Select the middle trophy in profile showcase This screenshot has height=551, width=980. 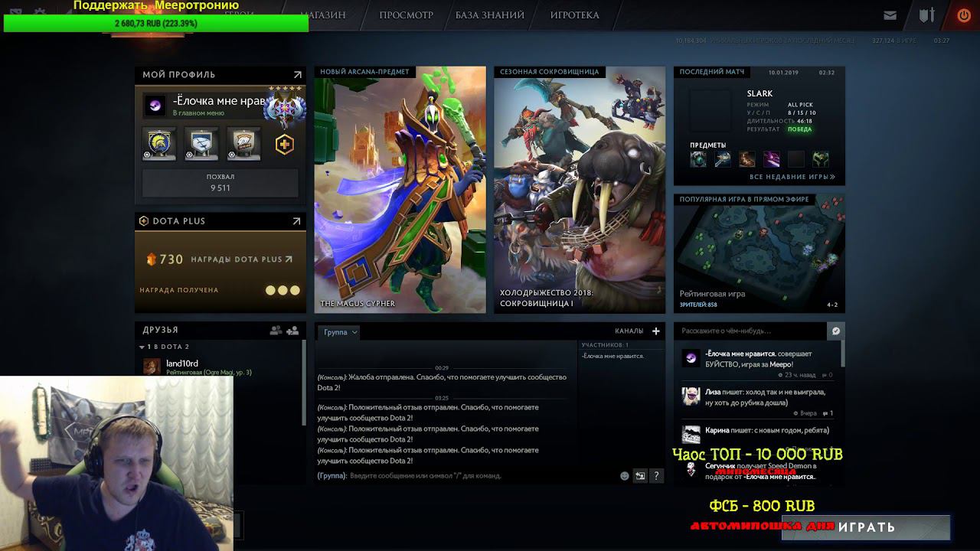[x=201, y=143]
